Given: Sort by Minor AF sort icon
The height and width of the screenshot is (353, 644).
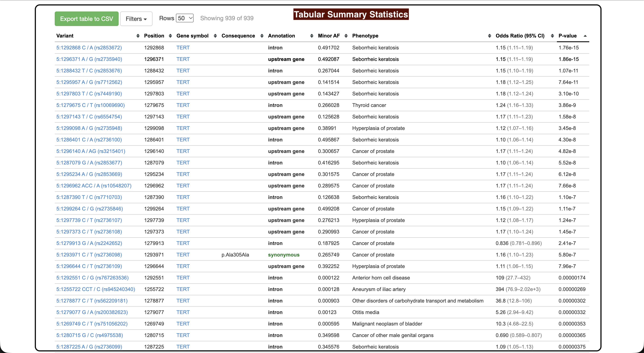Looking at the screenshot, I should point(346,36).
